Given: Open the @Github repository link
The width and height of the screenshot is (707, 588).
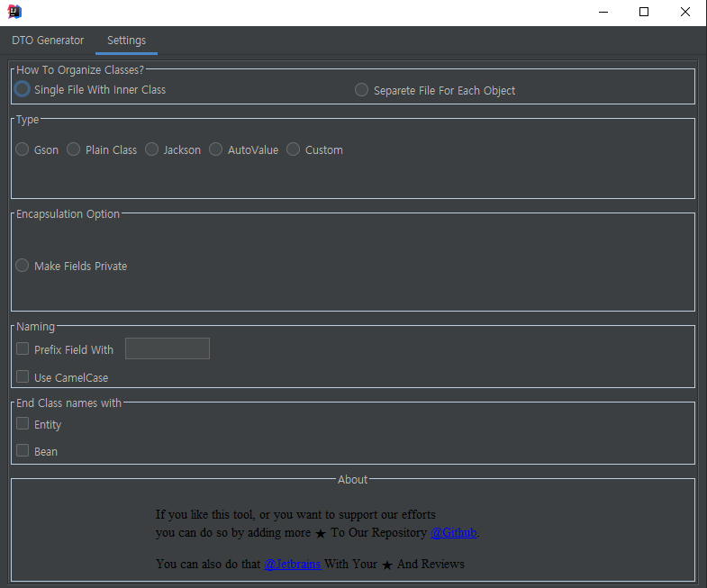Looking at the screenshot, I should pos(454,532).
